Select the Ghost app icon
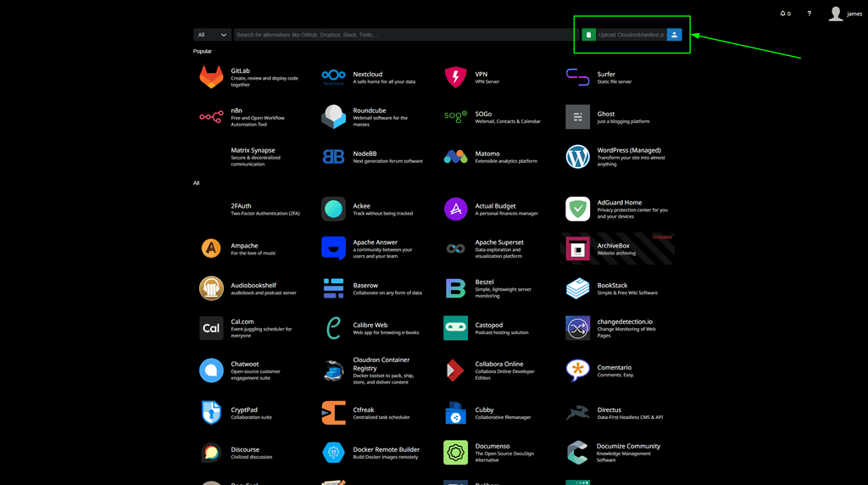 click(x=577, y=117)
